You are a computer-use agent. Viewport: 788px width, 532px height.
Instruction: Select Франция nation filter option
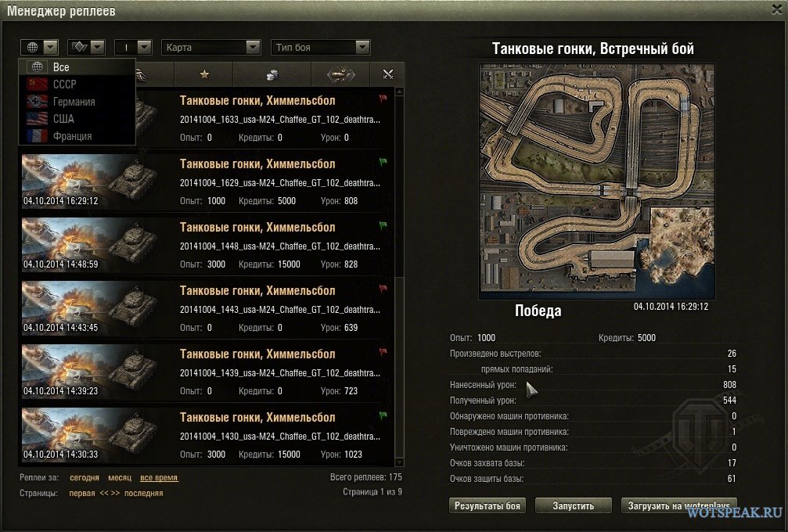coord(72,136)
